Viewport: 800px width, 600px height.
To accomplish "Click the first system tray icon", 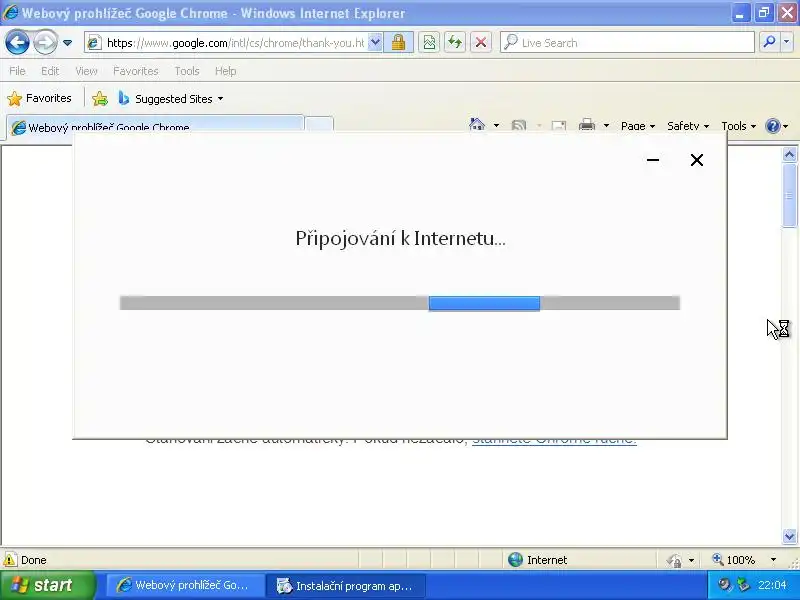I will pyautogui.click(x=723, y=585).
